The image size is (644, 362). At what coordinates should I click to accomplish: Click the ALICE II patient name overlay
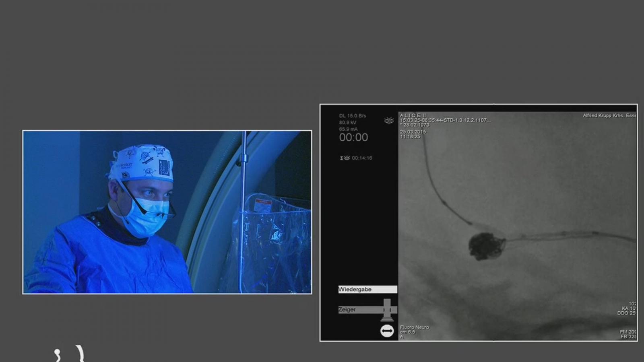(413, 115)
